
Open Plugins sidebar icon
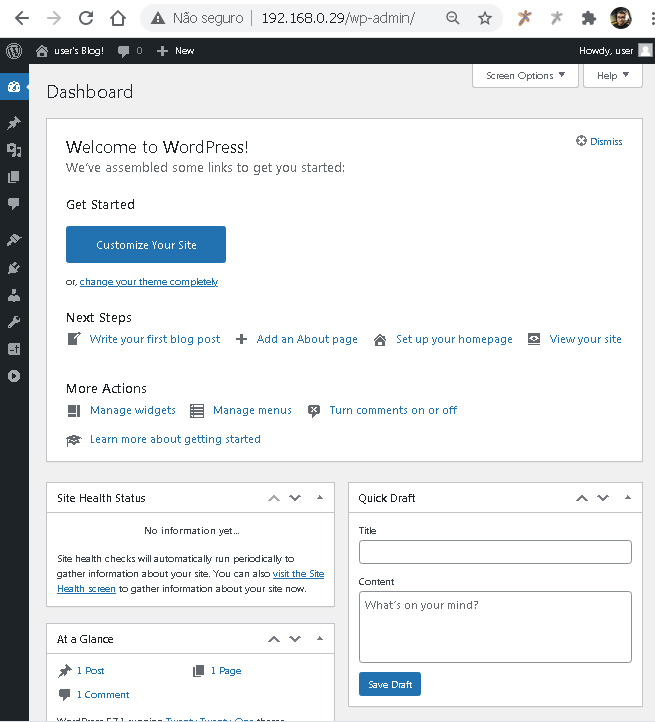[x=14, y=268]
